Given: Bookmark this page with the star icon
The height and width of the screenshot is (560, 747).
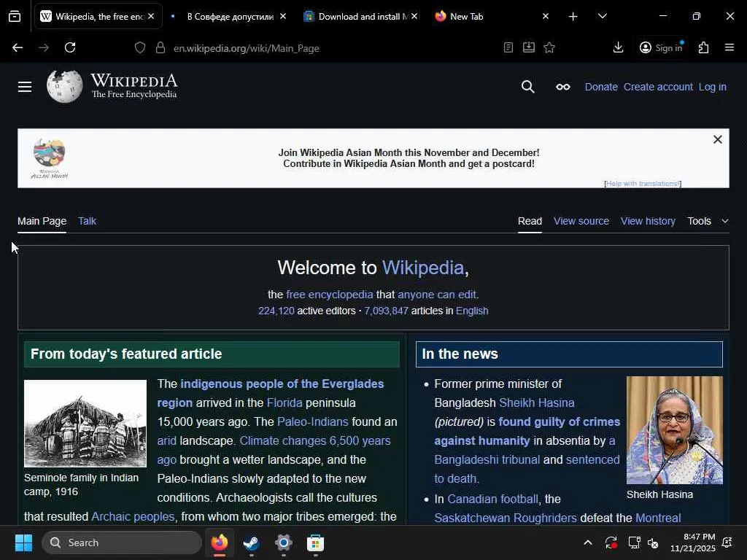Looking at the screenshot, I should pos(549,47).
